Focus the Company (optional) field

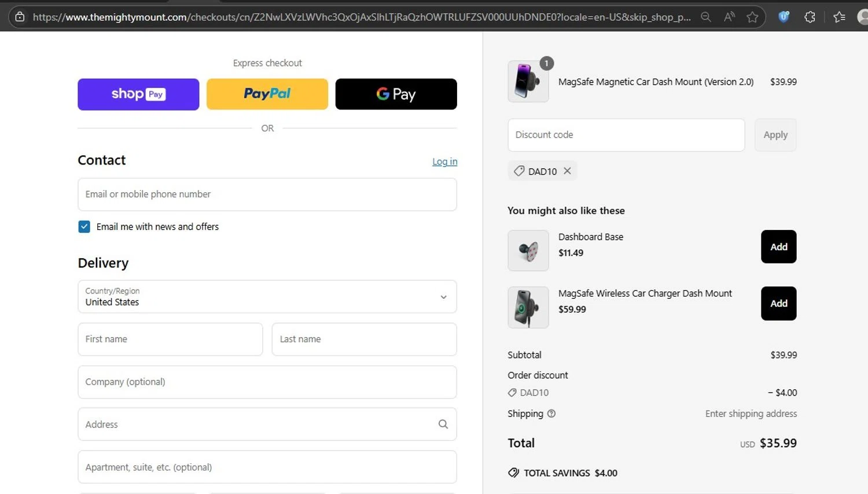click(x=267, y=382)
